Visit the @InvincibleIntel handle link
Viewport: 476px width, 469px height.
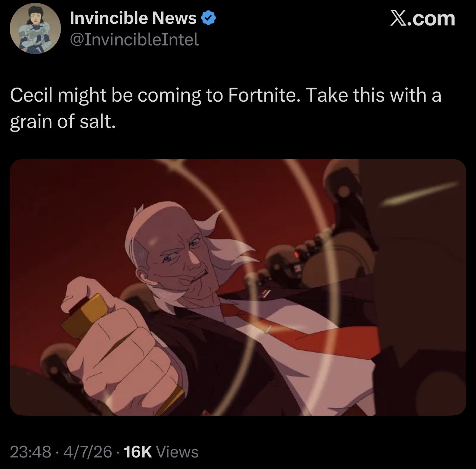tap(134, 39)
